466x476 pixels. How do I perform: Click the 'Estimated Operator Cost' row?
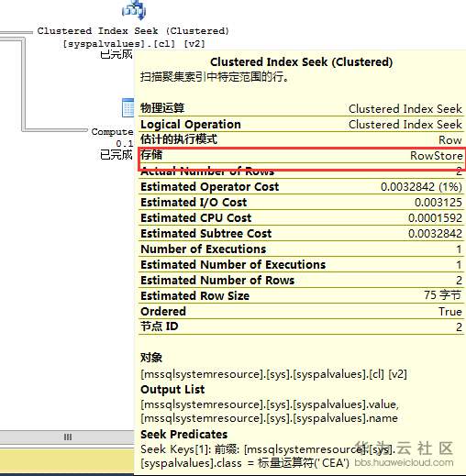coord(301,186)
